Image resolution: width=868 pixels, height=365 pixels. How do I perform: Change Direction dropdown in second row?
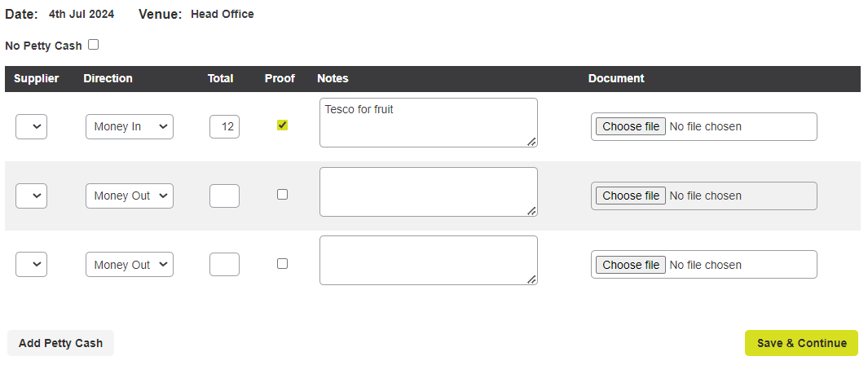point(129,196)
